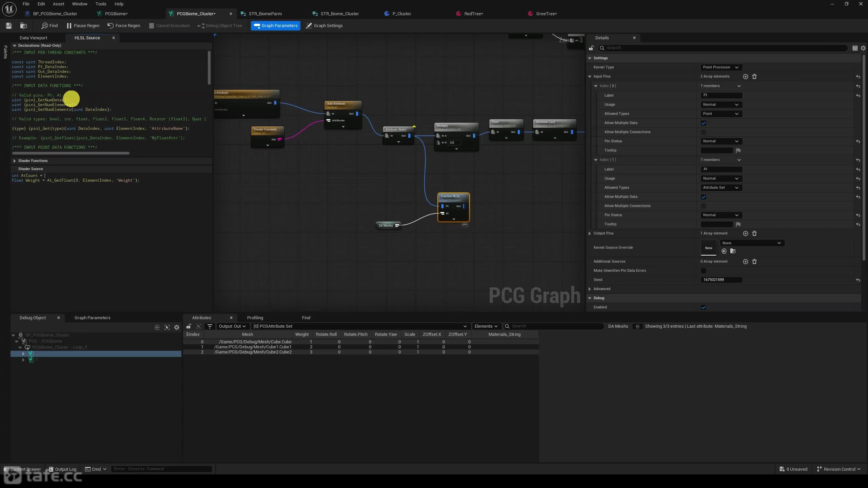Viewport: 868px width, 488px height.
Task: Add element to Input Pins array
Action: pos(745,77)
